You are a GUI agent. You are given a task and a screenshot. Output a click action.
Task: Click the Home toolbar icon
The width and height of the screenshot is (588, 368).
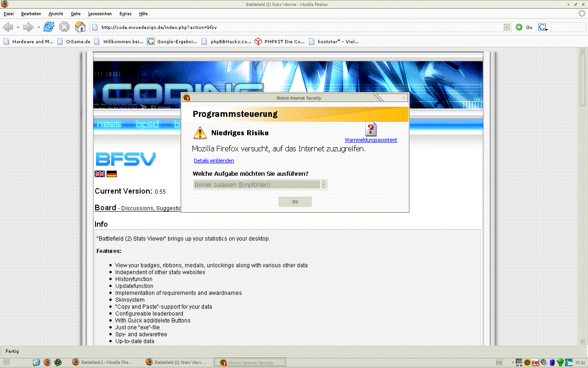click(80, 27)
